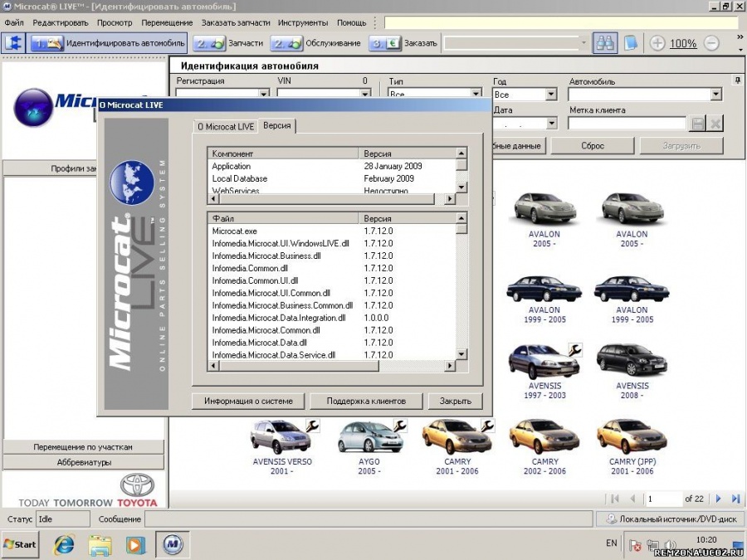Open the Инструменты menu
The height and width of the screenshot is (560, 747).
point(303,22)
